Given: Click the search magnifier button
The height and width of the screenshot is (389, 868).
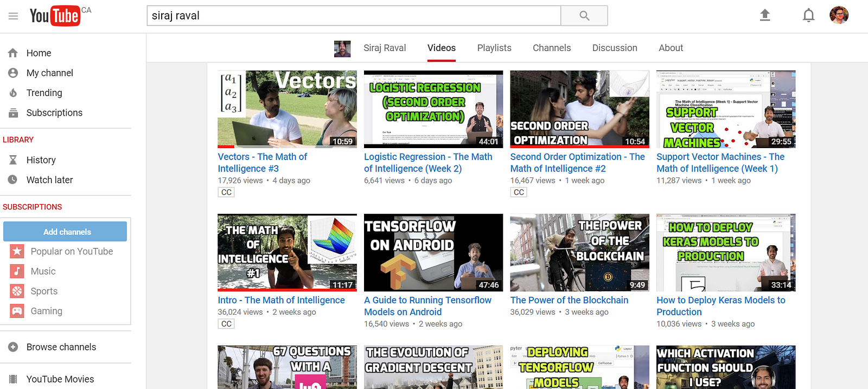Looking at the screenshot, I should pos(584,16).
